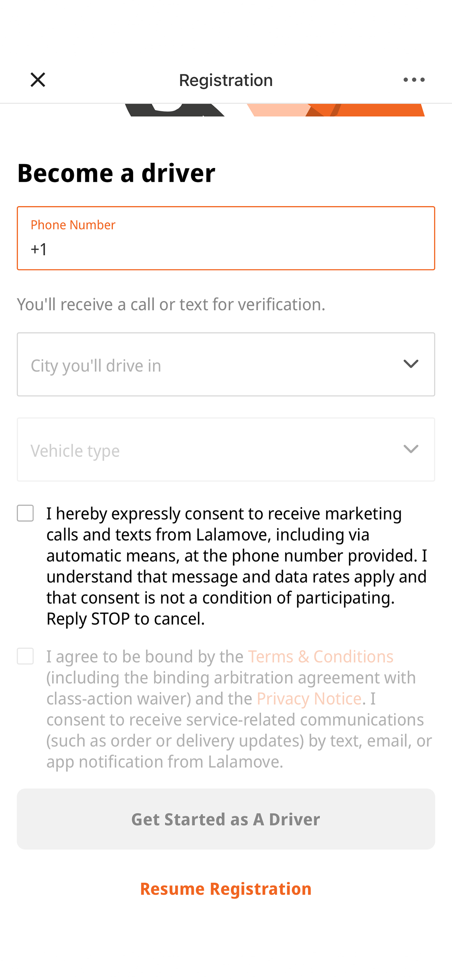452x980 pixels.
Task: Check the marketing calls consent checkbox
Action: 25,513
